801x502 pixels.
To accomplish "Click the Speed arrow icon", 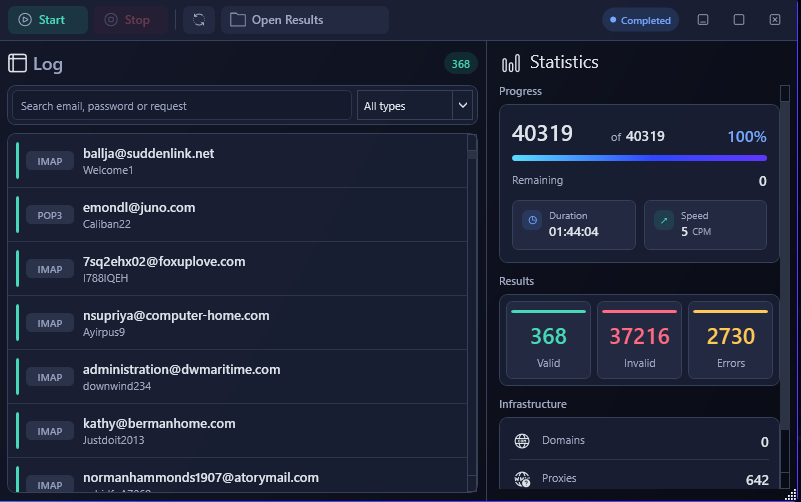I will click(664, 220).
